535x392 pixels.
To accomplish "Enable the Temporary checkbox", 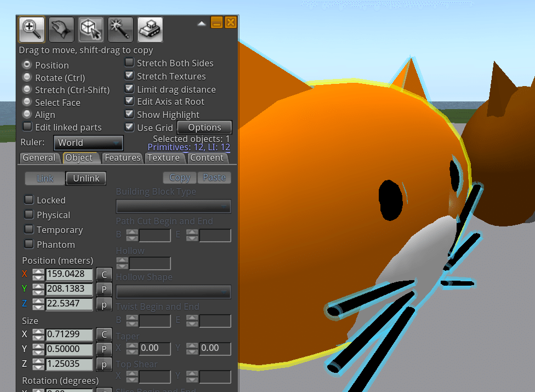I will [x=29, y=229].
